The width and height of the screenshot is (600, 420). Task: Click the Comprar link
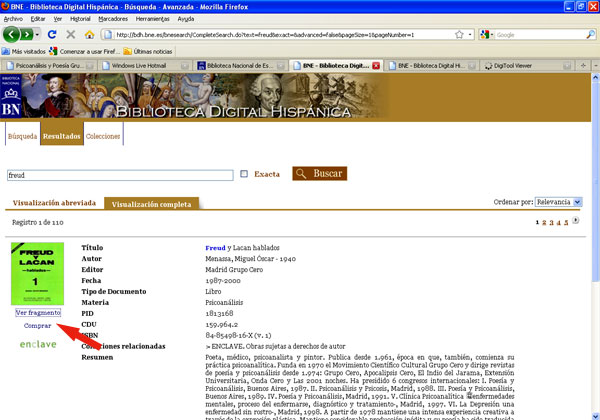tap(37, 326)
